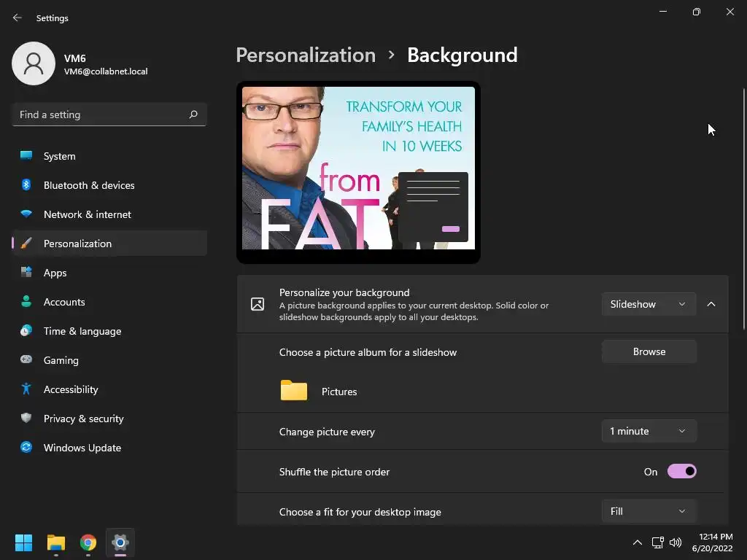Click the Find a setting search box
Viewport: 747px width, 560px height.
[x=109, y=114]
